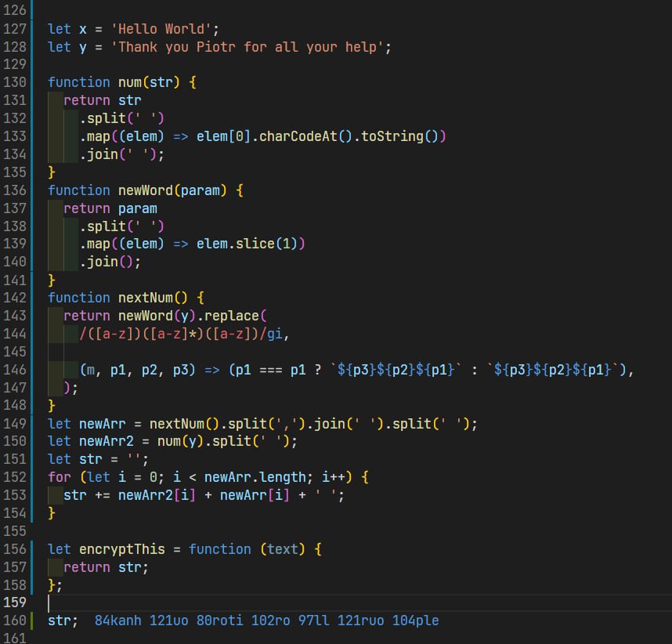
Task: Click variable newArr on line 149
Action: [103, 424]
